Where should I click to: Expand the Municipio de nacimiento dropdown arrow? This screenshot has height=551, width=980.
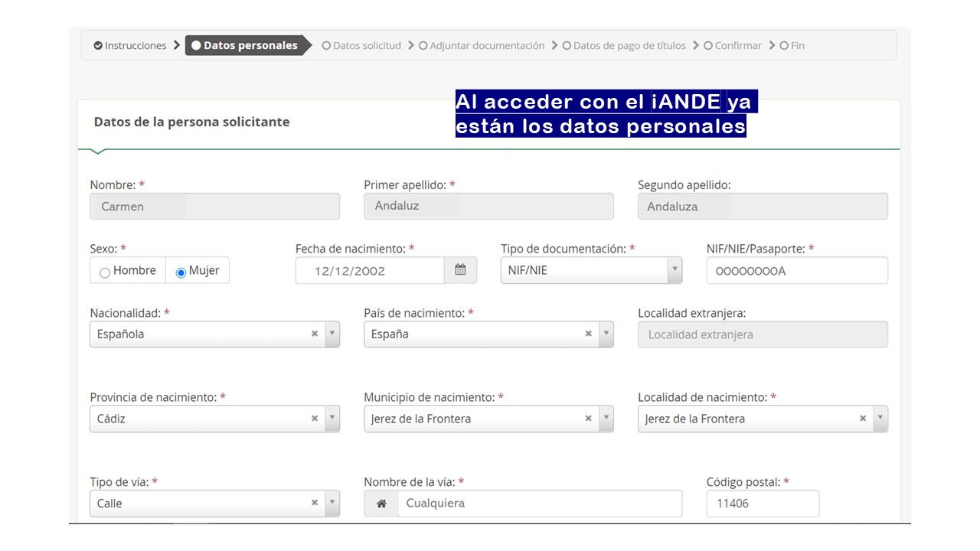[606, 419]
